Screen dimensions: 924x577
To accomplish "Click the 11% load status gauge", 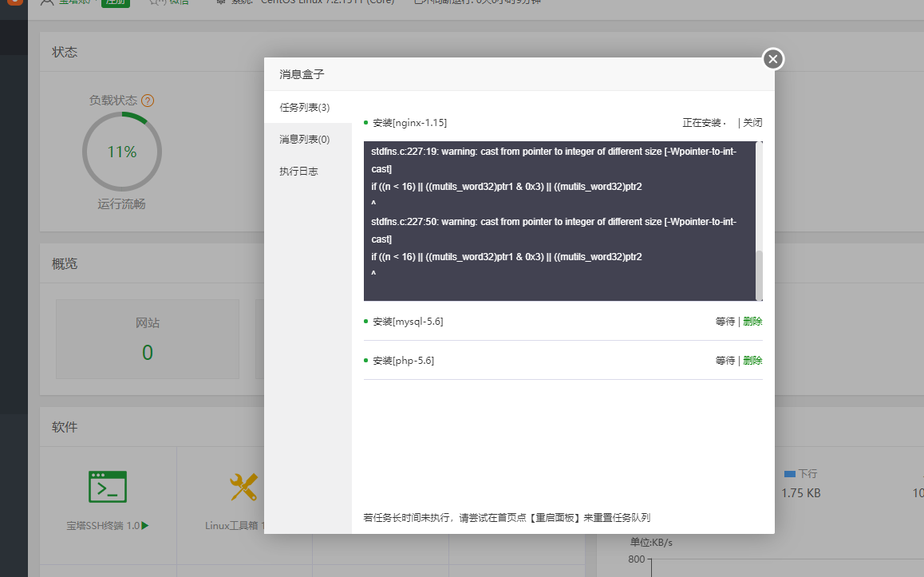I will [122, 152].
